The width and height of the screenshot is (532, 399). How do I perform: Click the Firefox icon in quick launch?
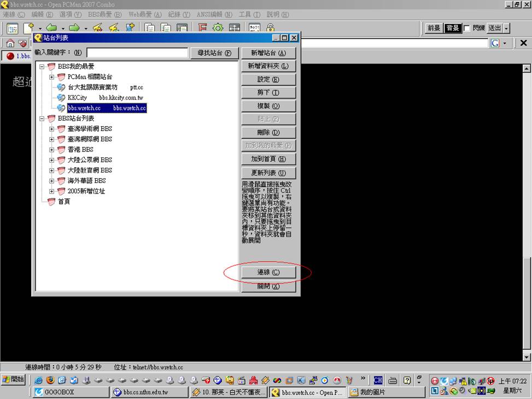[50, 380]
